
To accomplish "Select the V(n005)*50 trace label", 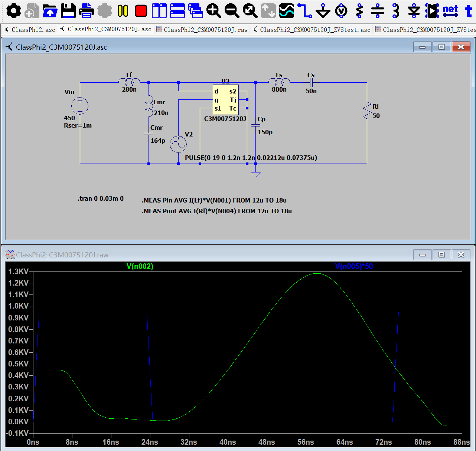I will click(354, 266).
